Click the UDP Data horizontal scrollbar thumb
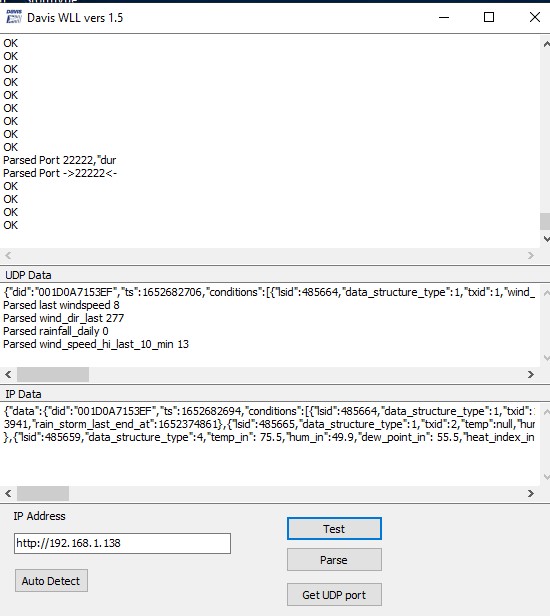 pos(53,374)
